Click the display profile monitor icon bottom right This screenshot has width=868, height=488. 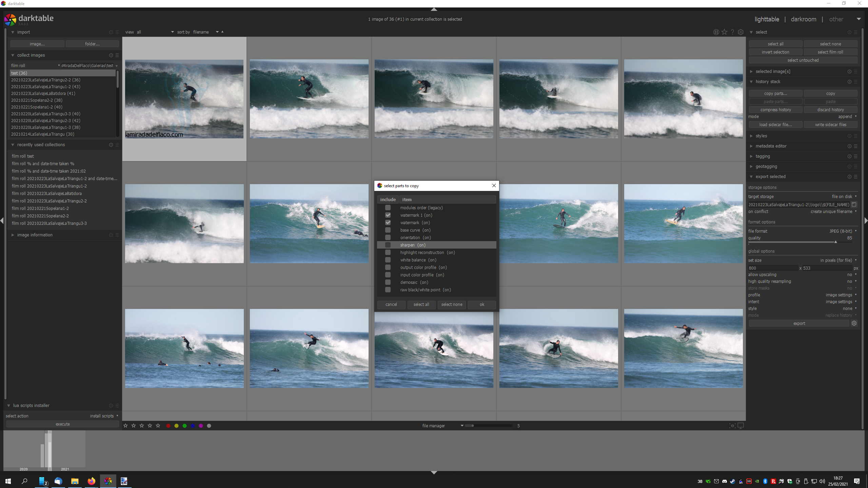tap(741, 426)
